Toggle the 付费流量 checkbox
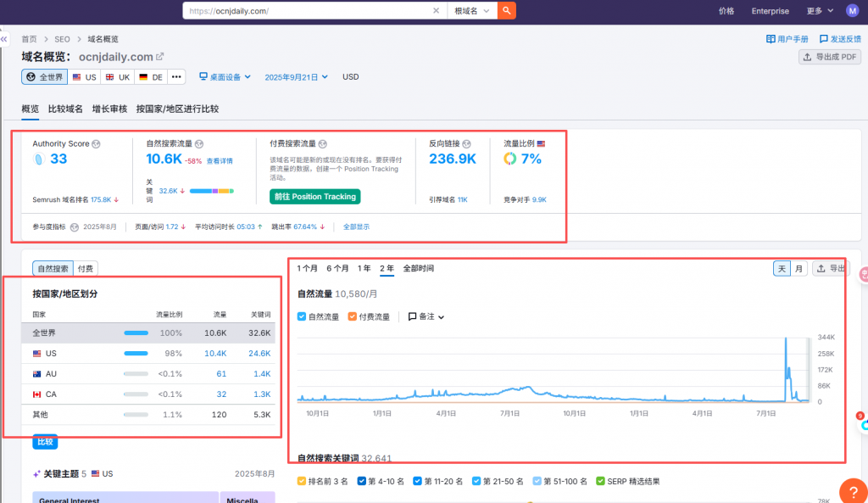This screenshot has width=868, height=503. coord(353,316)
